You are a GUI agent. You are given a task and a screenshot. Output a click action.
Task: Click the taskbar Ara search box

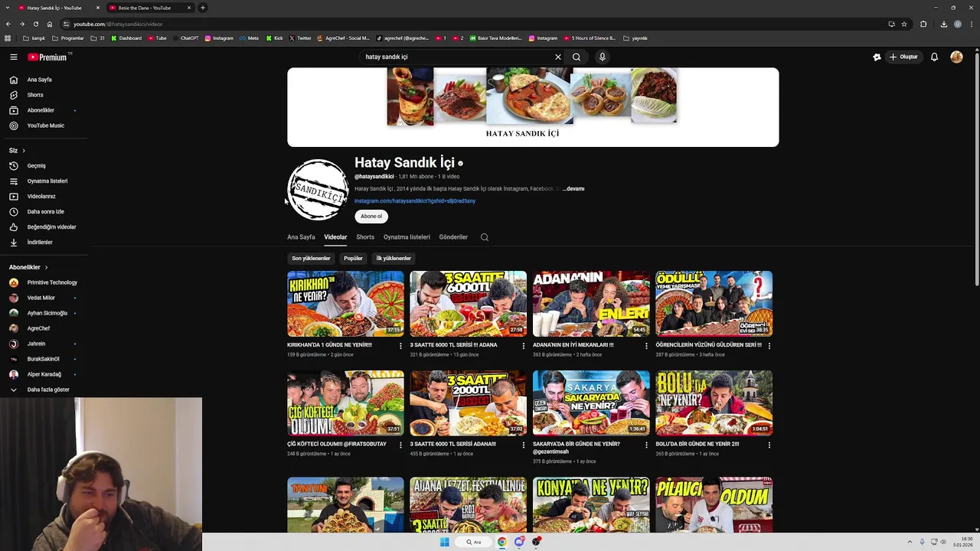click(x=475, y=542)
